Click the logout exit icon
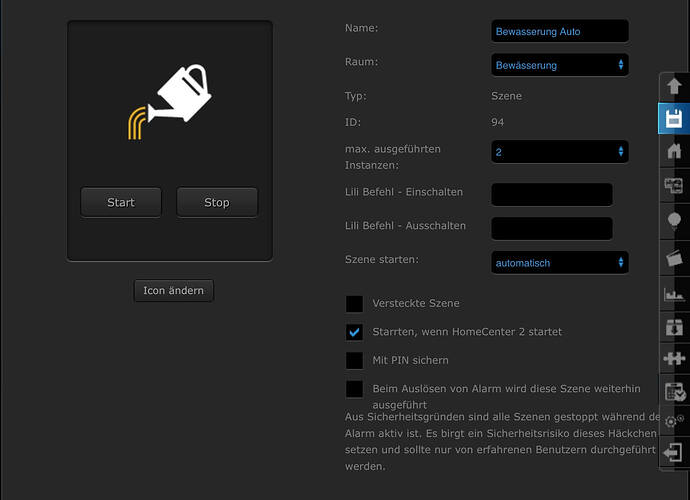Screen dimensions: 690x500 pyautogui.click(x=674, y=452)
